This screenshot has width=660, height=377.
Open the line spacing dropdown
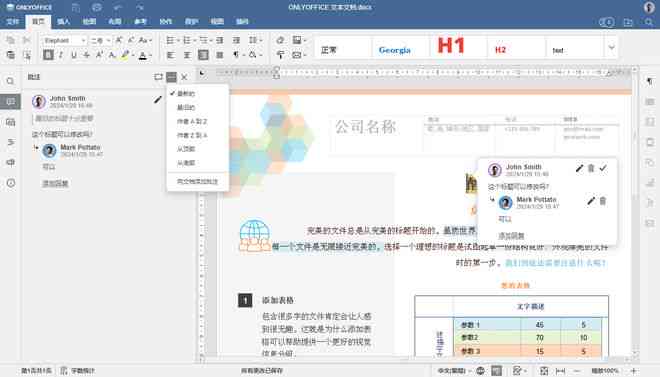pyautogui.click(x=255, y=40)
